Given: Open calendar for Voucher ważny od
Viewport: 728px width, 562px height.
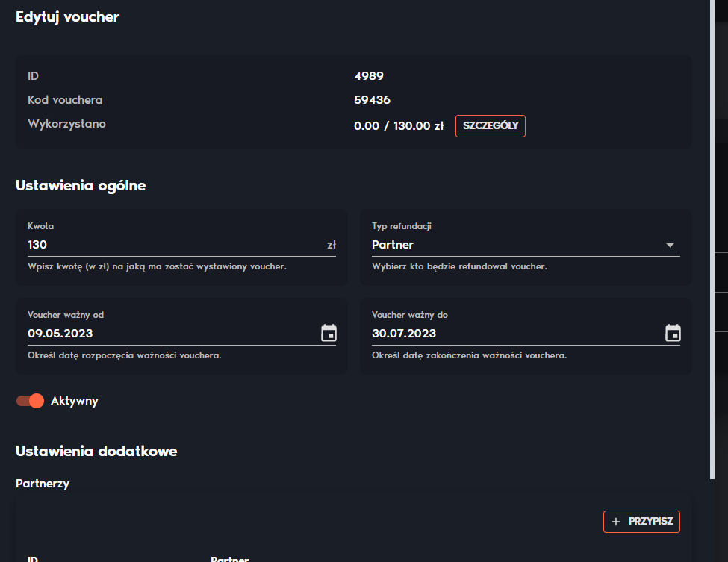Looking at the screenshot, I should pyautogui.click(x=329, y=333).
